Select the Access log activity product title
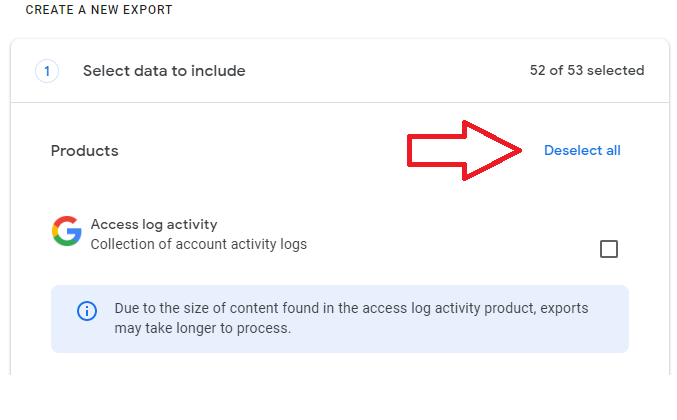 154,224
